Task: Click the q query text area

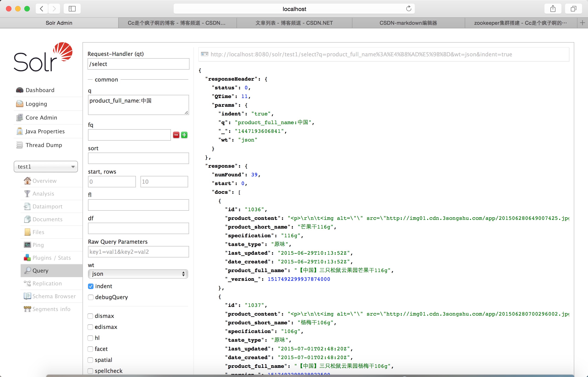Action: [x=138, y=105]
